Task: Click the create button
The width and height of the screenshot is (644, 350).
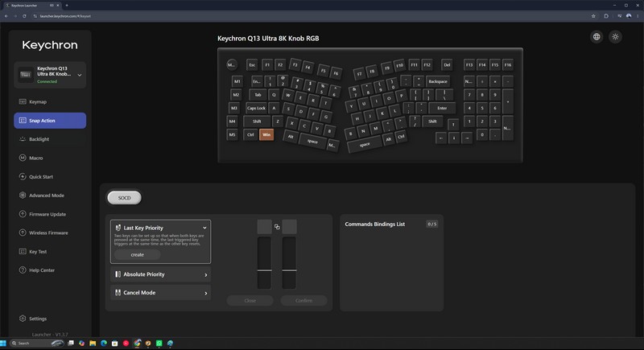Action: (137, 255)
